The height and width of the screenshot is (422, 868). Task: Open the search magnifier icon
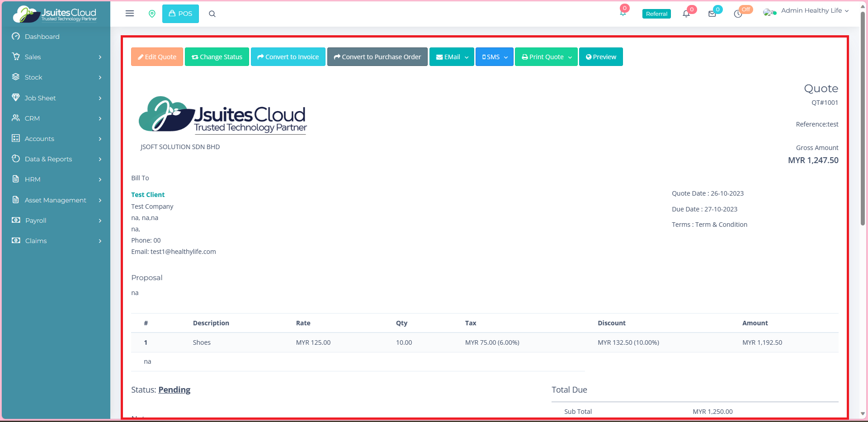click(x=212, y=14)
